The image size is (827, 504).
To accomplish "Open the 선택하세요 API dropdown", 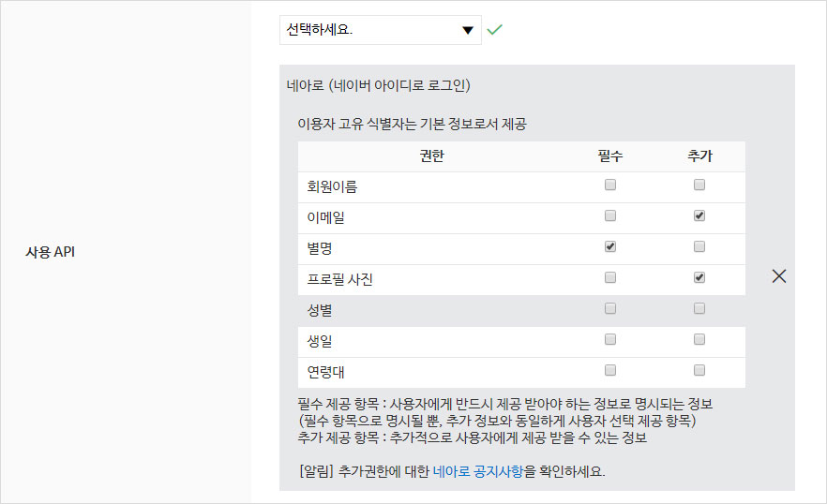I will [380, 30].
